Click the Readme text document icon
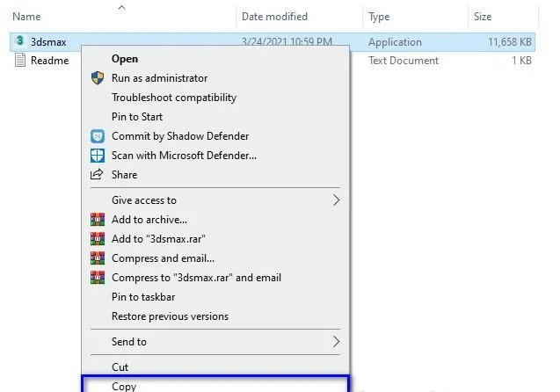The width and height of the screenshot is (560, 392). (x=20, y=60)
